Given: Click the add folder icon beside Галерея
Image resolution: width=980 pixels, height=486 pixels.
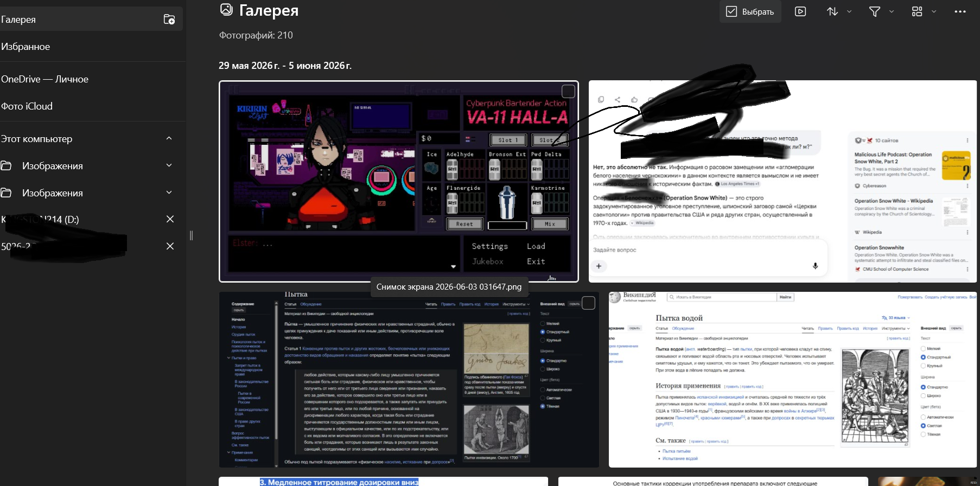Looking at the screenshot, I should [169, 20].
